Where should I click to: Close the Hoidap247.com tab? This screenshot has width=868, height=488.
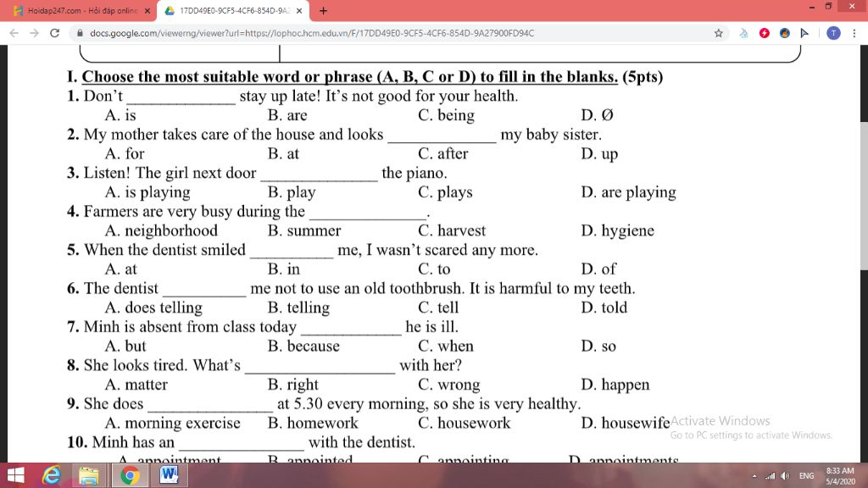tap(147, 11)
